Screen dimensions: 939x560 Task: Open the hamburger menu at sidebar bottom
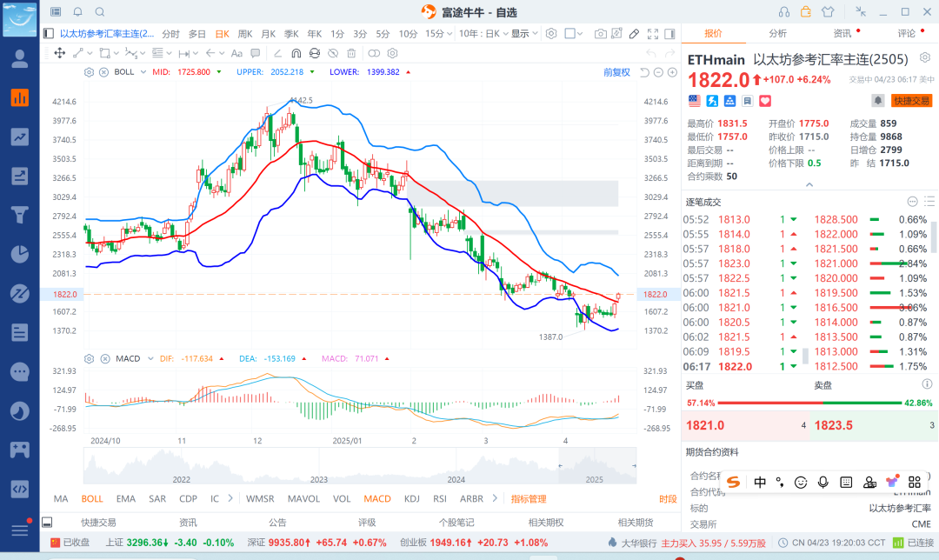pyautogui.click(x=20, y=530)
